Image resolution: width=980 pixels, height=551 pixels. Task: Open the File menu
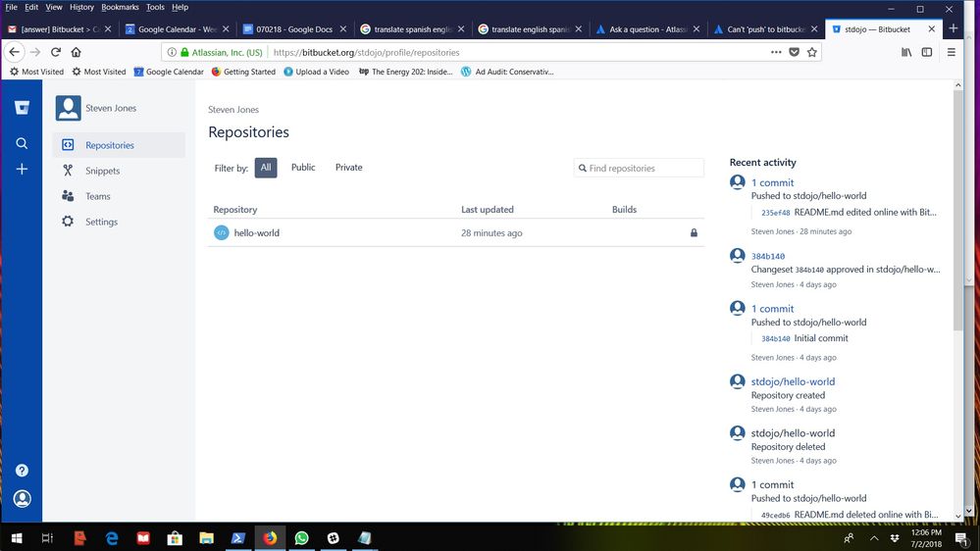[x=11, y=8]
